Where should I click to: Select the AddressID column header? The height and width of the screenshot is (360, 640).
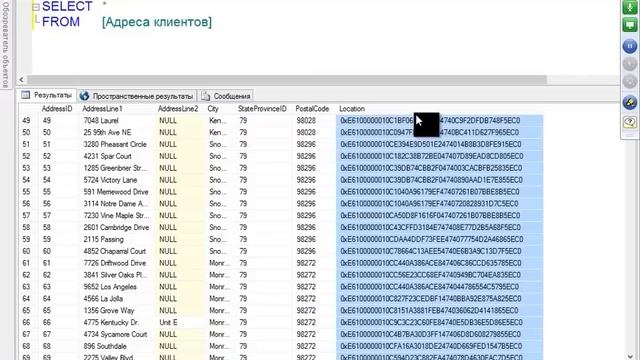pyautogui.click(x=57, y=109)
